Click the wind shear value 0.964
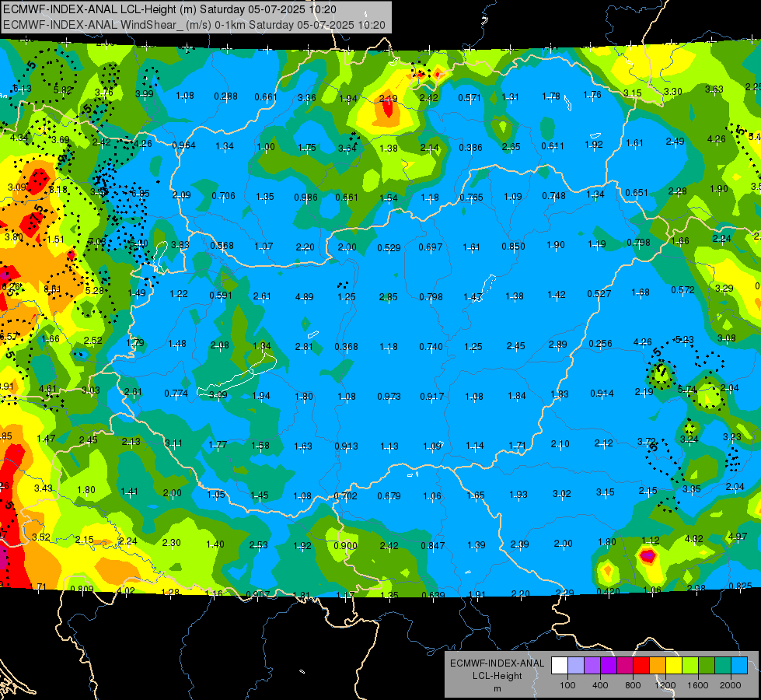The height and width of the screenshot is (700, 761). point(184,145)
